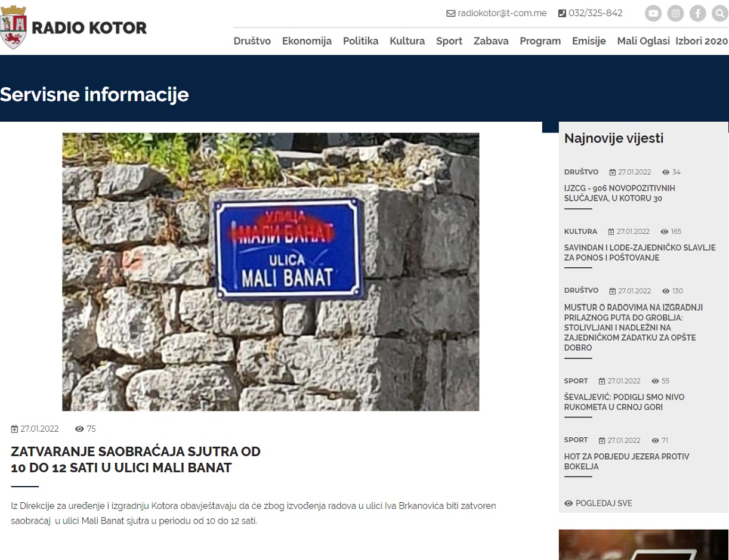The height and width of the screenshot is (560, 729).
Task: Open the Ekonomija menu
Action: point(307,41)
